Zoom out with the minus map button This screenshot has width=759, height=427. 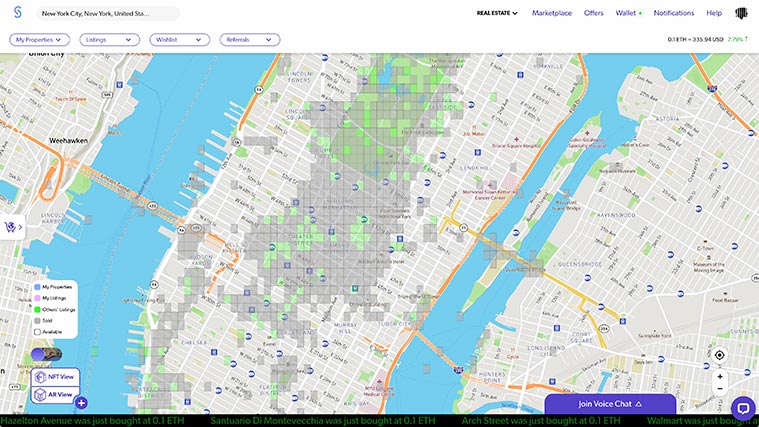[x=720, y=388]
